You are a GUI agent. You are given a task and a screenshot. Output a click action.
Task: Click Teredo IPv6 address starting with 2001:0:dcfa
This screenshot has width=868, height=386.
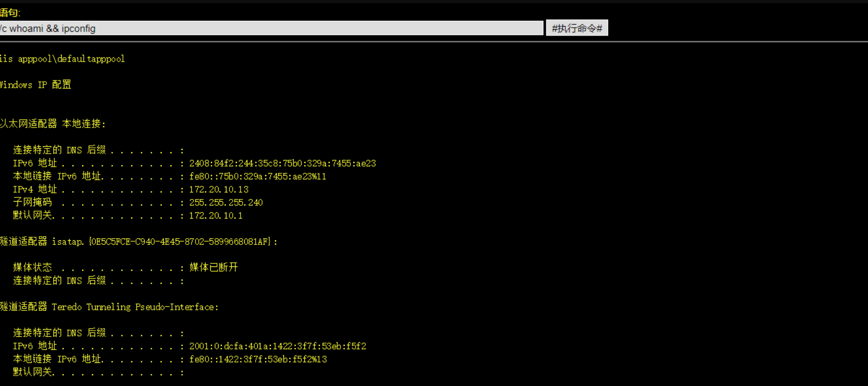[277, 346]
